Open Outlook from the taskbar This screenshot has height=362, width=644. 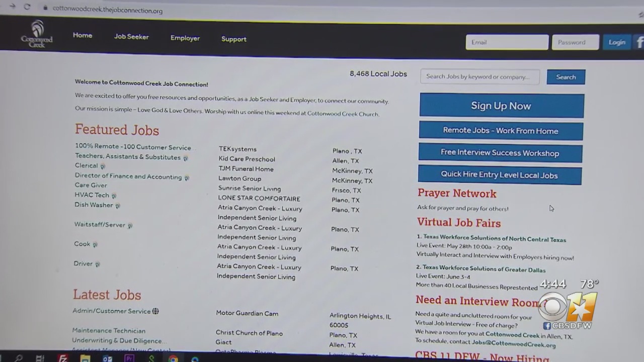pos(107,359)
